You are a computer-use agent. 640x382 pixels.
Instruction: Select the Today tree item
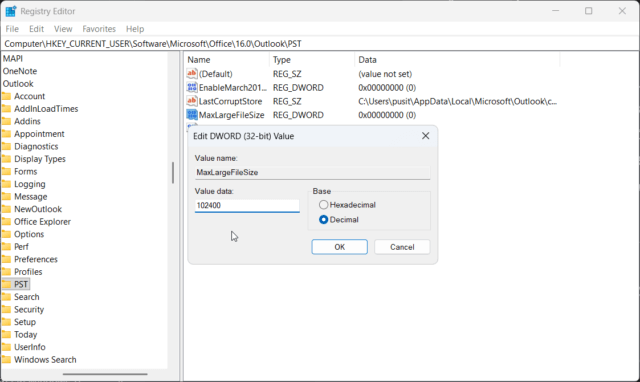[26, 335]
